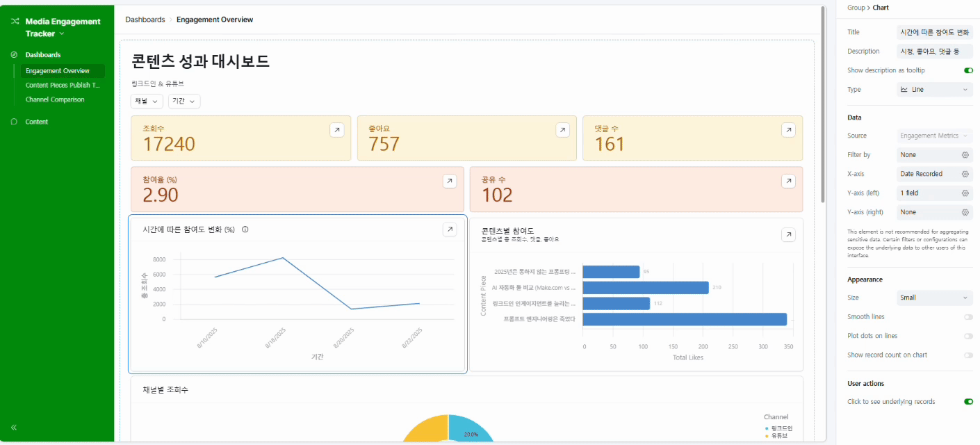
Task: Select Engagement Overview in sidebar
Action: coord(62,71)
